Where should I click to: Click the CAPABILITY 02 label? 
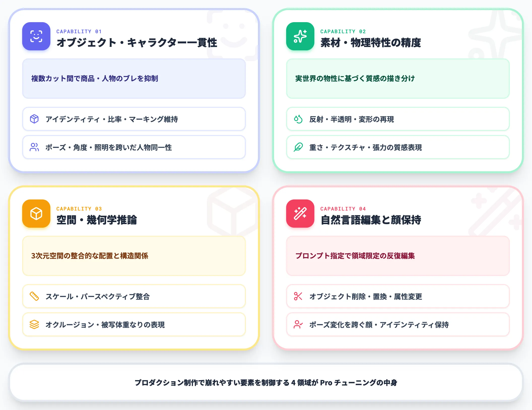[x=343, y=31]
